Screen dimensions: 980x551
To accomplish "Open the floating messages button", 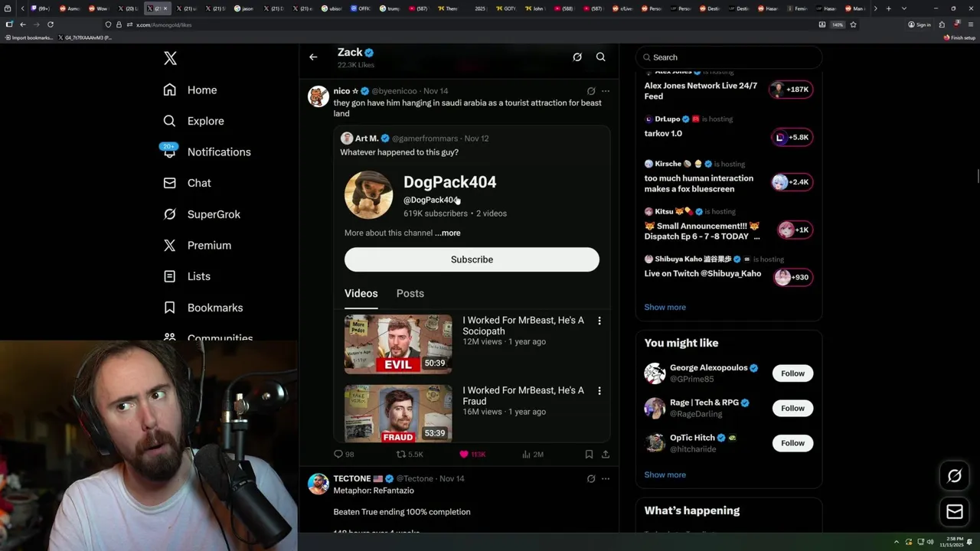I will (955, 511).
